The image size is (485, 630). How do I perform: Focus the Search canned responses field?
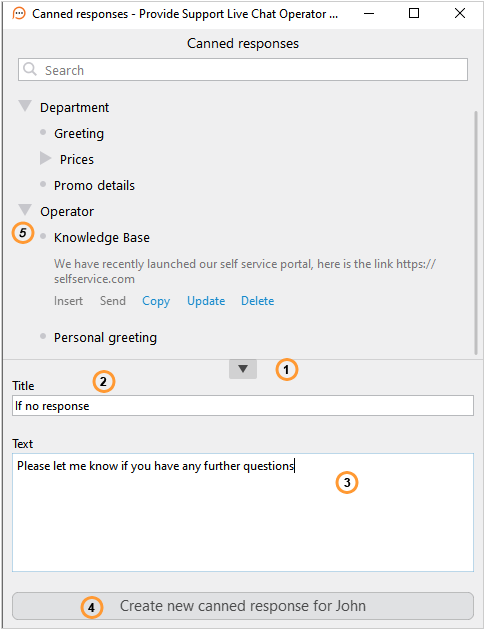(243, 70)
